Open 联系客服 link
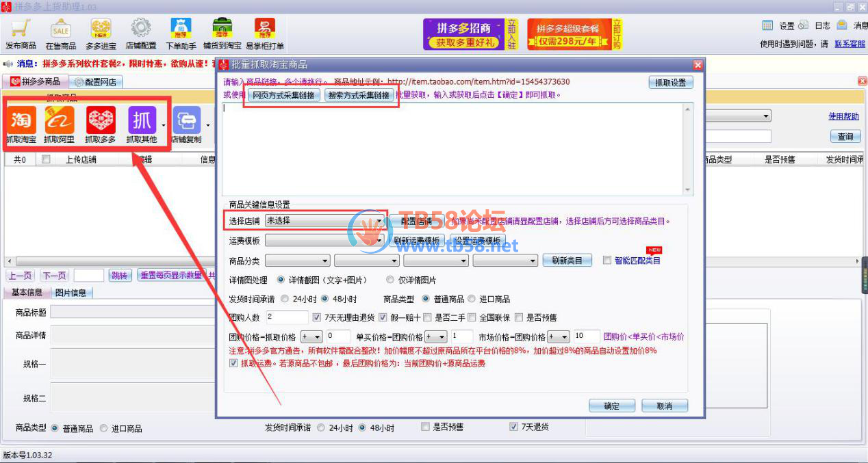The height and width of the screenshot is (463, 868). 850,44
